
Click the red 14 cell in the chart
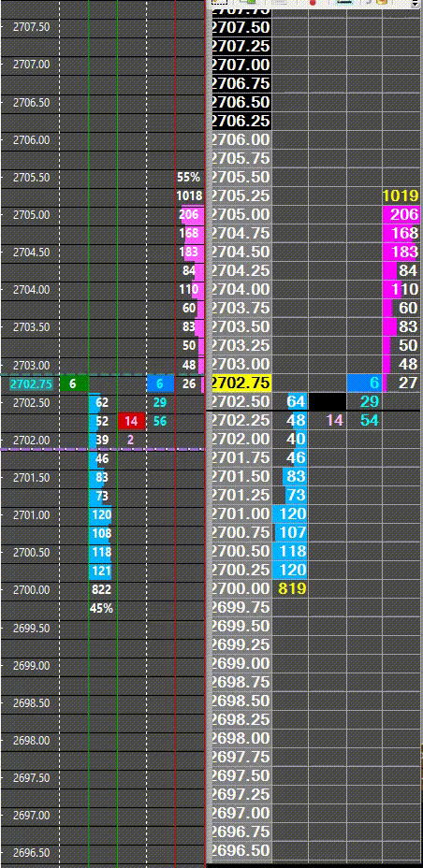[131, 421]
